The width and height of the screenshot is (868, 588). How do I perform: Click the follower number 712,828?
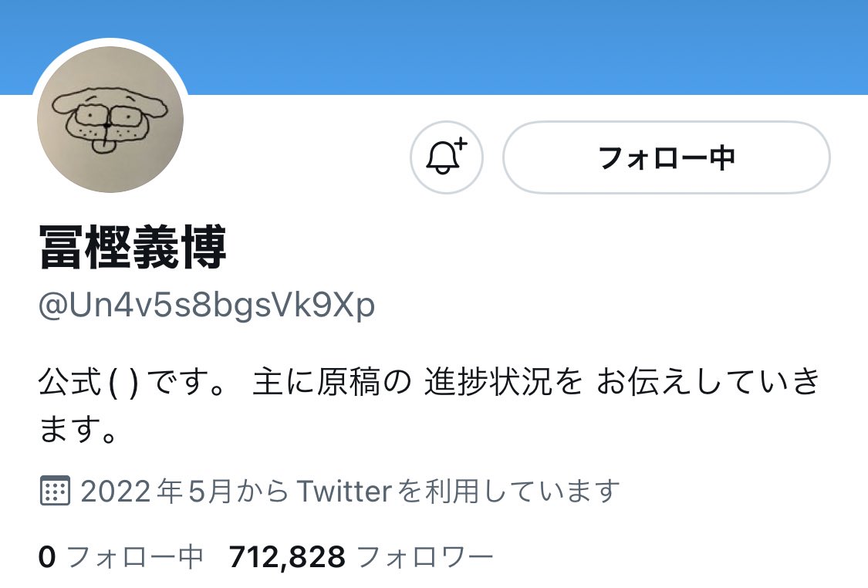(x=287, y=557)
